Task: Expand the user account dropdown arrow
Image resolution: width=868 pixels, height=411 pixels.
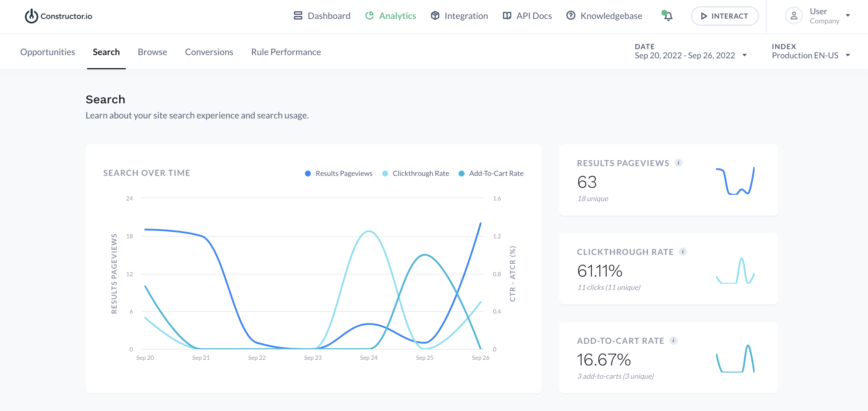Action: point(848,15)
